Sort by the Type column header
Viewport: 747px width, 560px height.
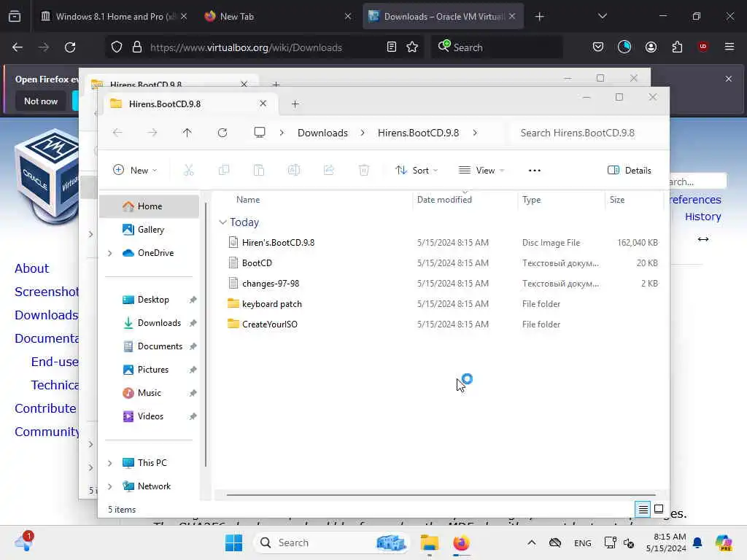[531, 200]
